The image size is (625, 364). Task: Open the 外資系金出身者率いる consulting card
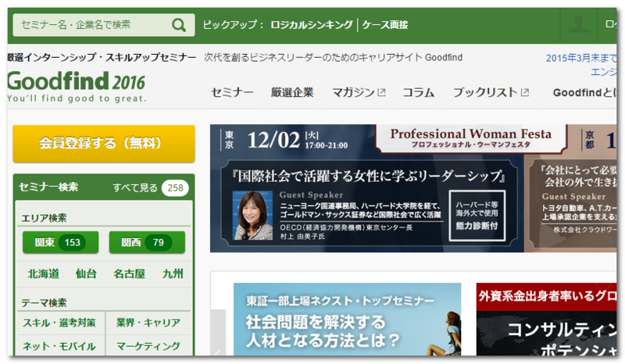(546, 319)
